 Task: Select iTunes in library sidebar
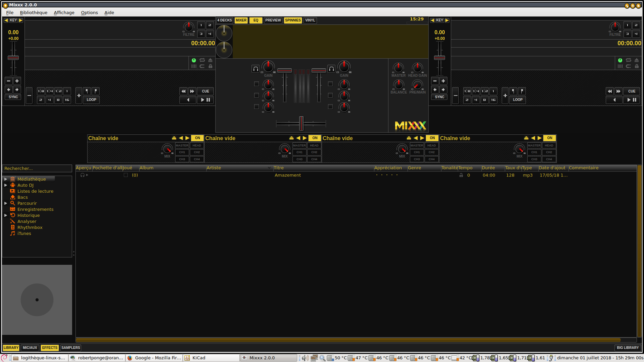pos(24,233)
